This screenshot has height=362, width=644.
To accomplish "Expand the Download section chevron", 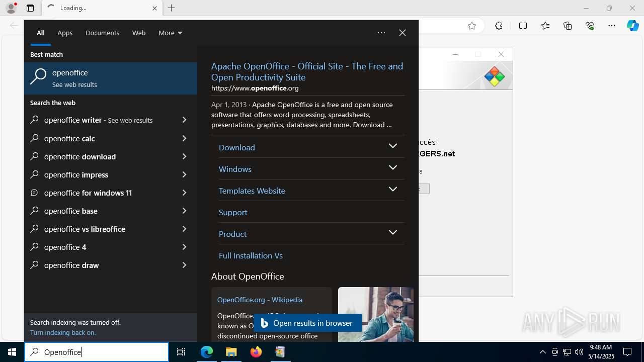I will pos(393,146).
